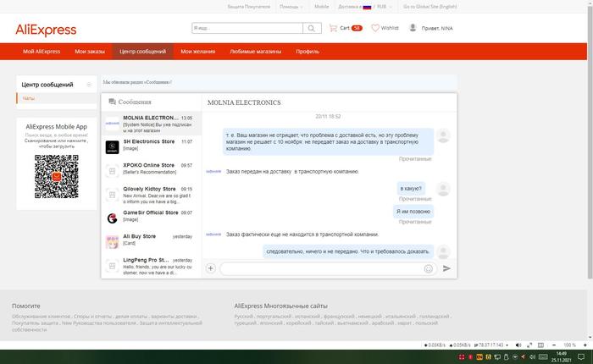Open the IP address dropdown in status bar
The height and width of the screenshot is (364, 593).
click(507, 345)
